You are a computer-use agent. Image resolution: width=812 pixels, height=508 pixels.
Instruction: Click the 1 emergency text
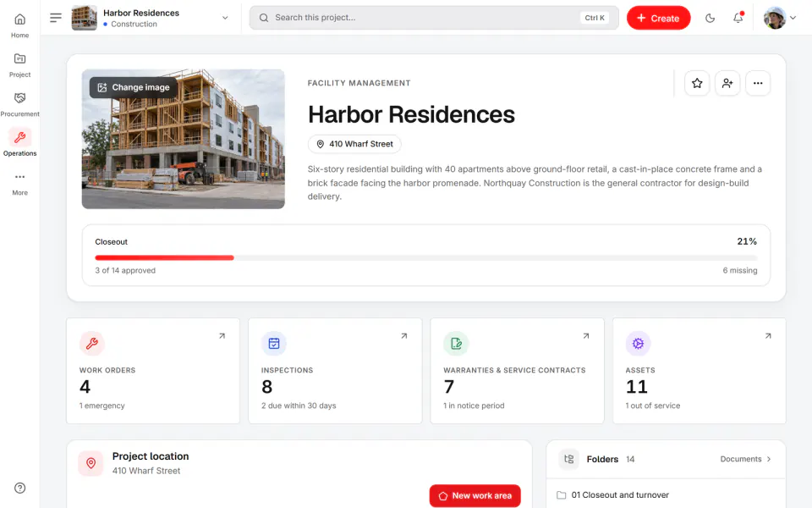pyautogui.click(x=102, y=406)
